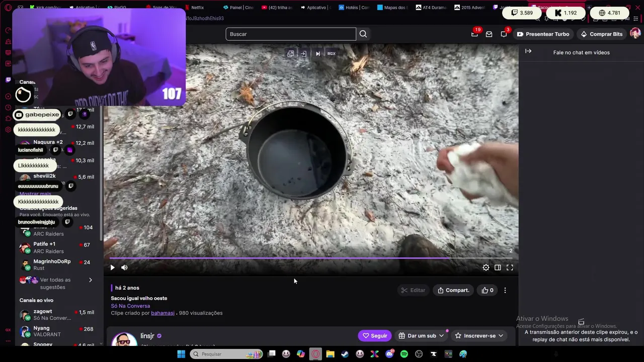Click the video progress seek bar
The height and width of the screenshot is (362, 644).
click(x=311, y=258)
